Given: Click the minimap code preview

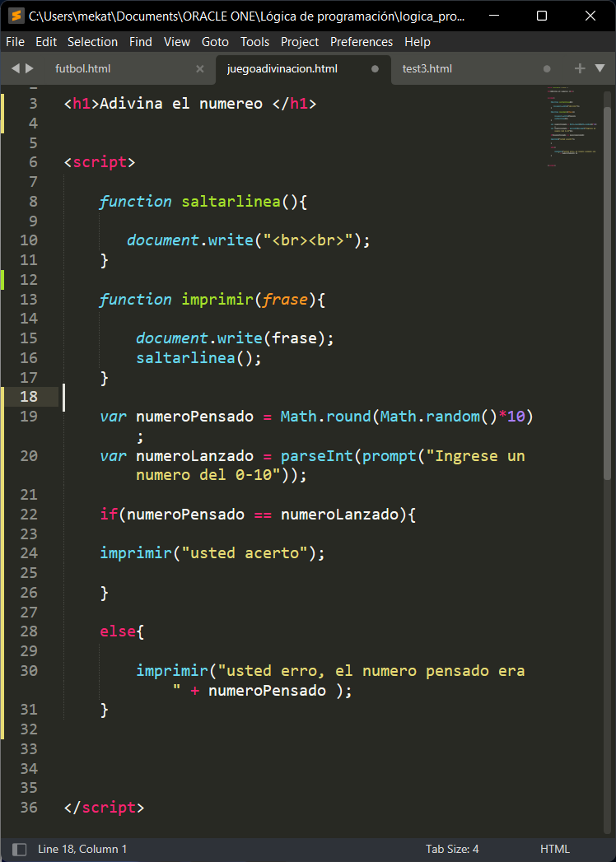Looking at the screenshot, I should coord(573,127).
